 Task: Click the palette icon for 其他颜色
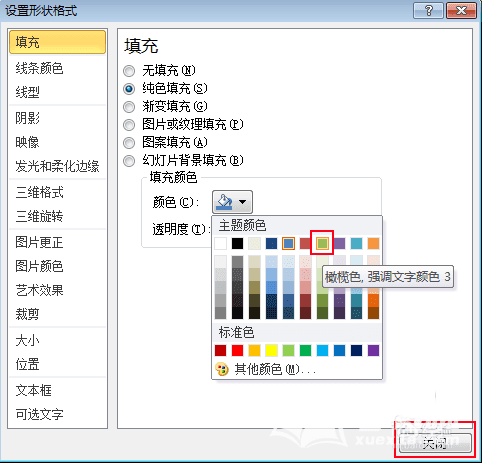click(x=222, y=369)
